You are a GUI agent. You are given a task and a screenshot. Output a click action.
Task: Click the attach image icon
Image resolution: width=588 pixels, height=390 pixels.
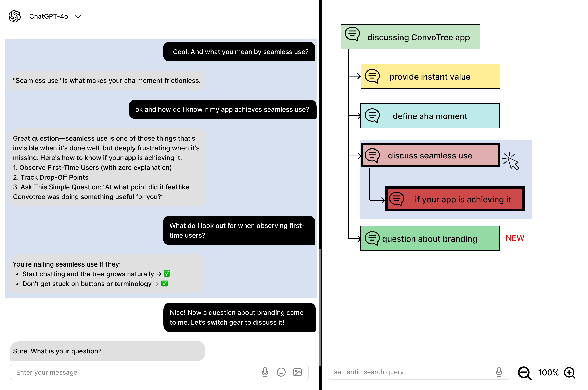tap(297, 372)
